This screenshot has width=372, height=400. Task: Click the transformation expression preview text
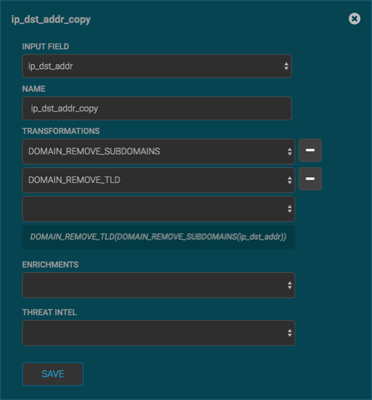158,237
